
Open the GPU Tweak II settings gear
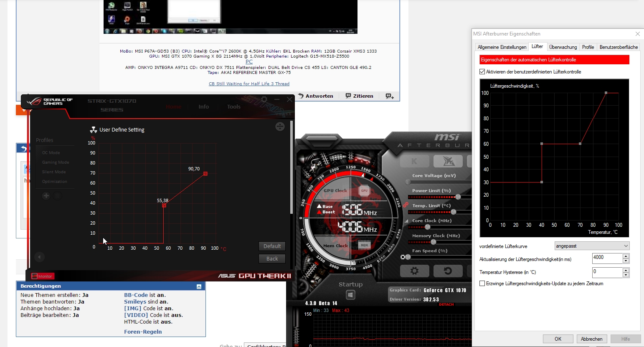(x=264, y=99)
